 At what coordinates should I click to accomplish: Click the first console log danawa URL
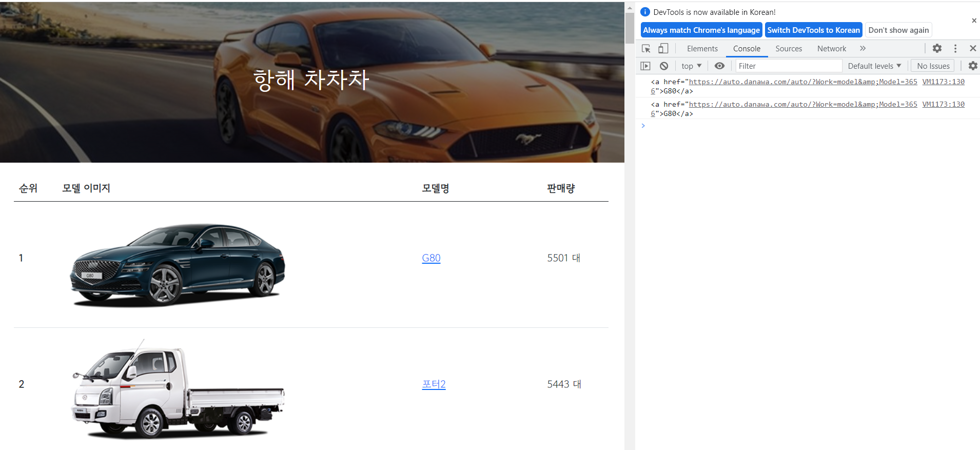pos(802,82)
